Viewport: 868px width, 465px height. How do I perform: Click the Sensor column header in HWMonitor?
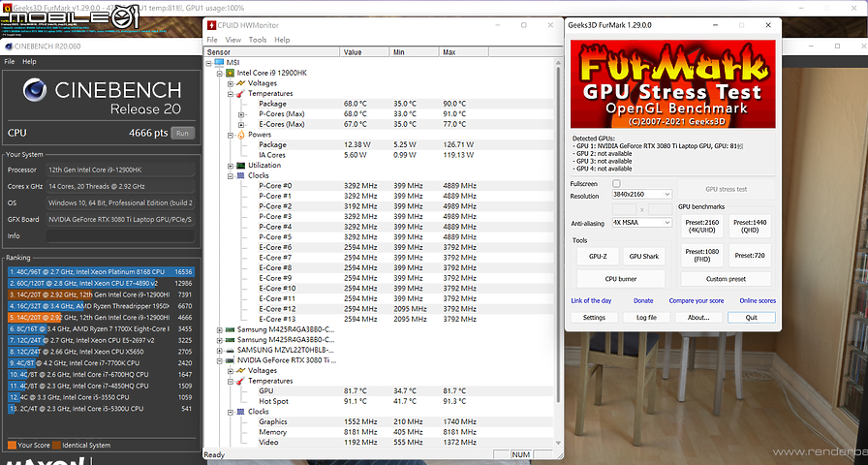(272, 52)
